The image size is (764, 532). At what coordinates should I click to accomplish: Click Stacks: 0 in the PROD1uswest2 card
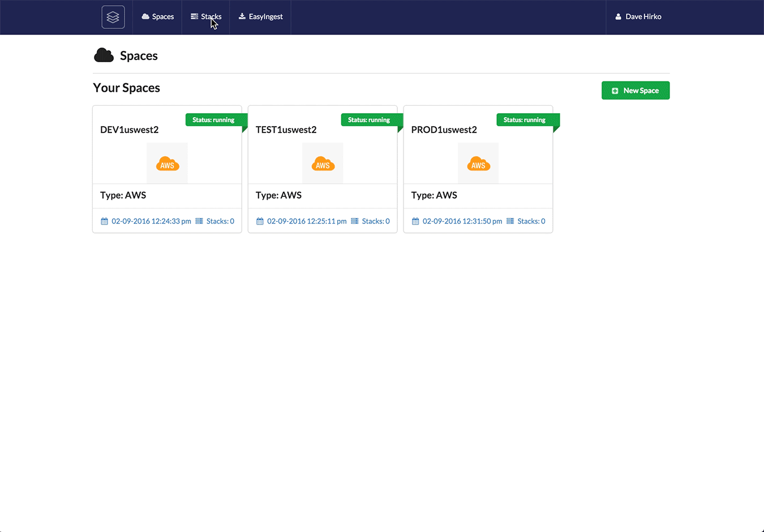(x=531, y=221)
